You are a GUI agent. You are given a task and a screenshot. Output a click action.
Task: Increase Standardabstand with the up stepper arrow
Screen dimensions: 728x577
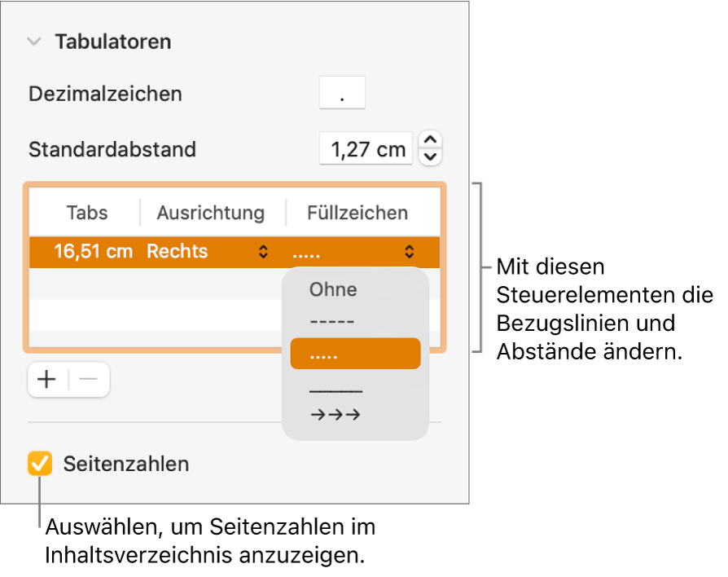pyautogui.click(x=431, y=140)
